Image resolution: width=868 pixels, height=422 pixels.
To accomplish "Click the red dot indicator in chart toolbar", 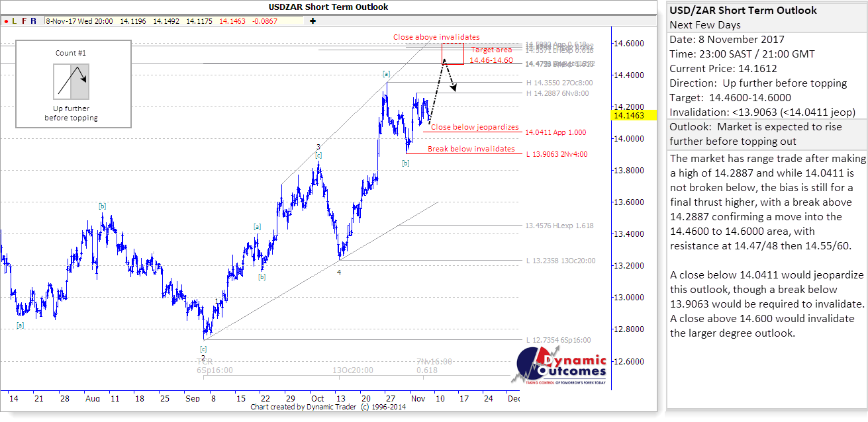I will point(5,21).
